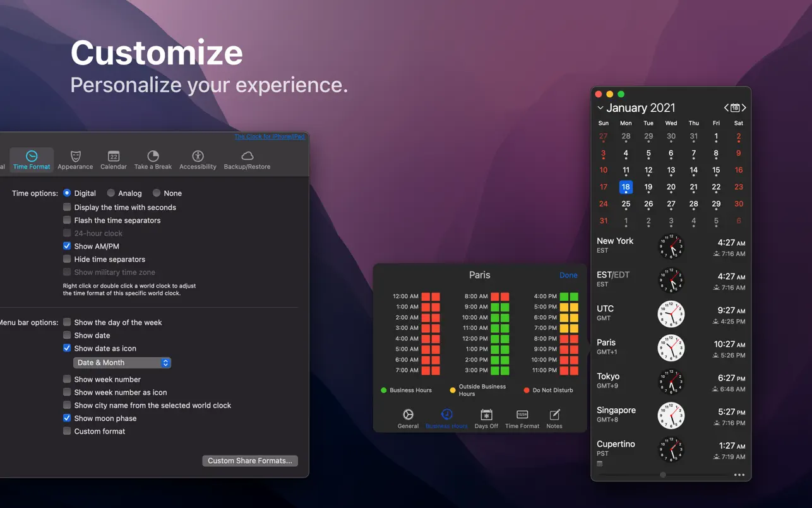Open the Appearance preferences mask icon
This screenshot has height=508, width=812.
75,156
